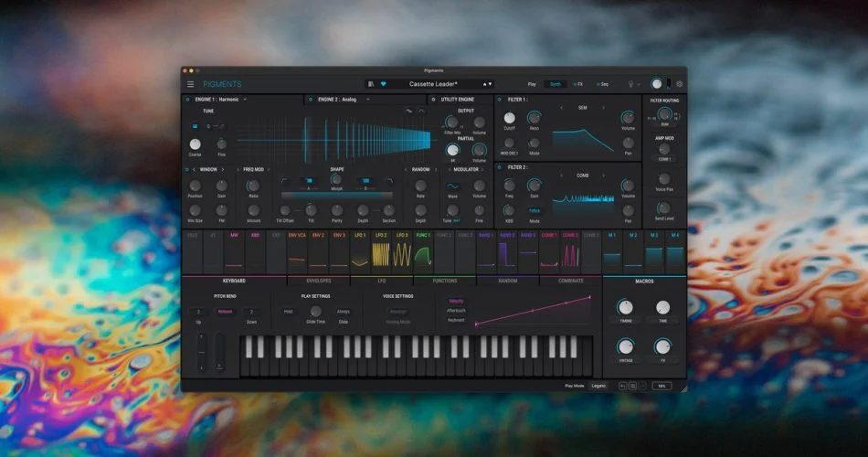Switch to the COMBINATE tab

click(x=571, y=281)
